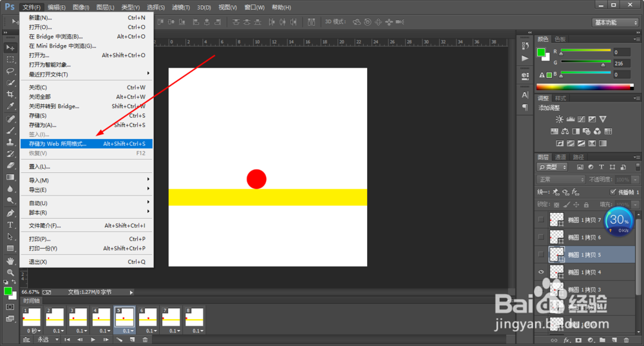Viewport: 644px width, 346px height.
Task: Create a new group folder in Layers panel
Action: click(x=602, y=340)
